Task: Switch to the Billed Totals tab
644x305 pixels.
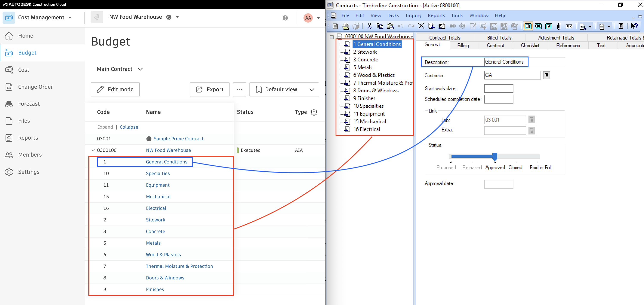Action: tap(499, 38)
